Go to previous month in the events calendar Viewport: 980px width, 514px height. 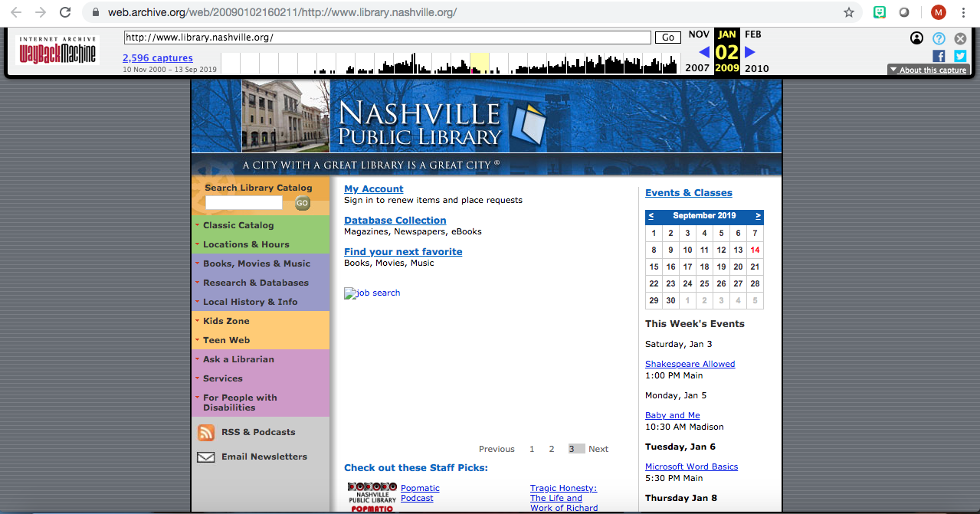point(651,216)
